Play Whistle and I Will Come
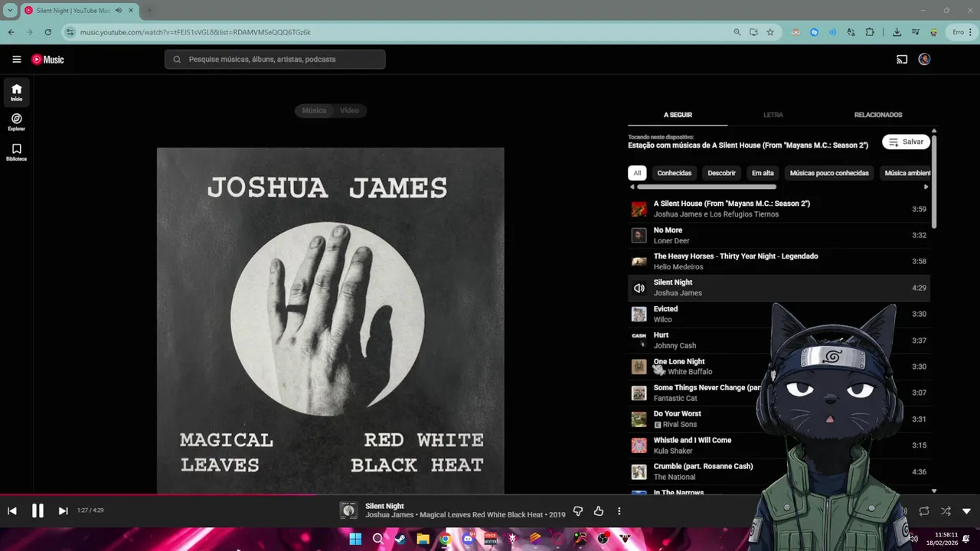The height and width of the screenshot is (551, 980). (x=779, y=445)
